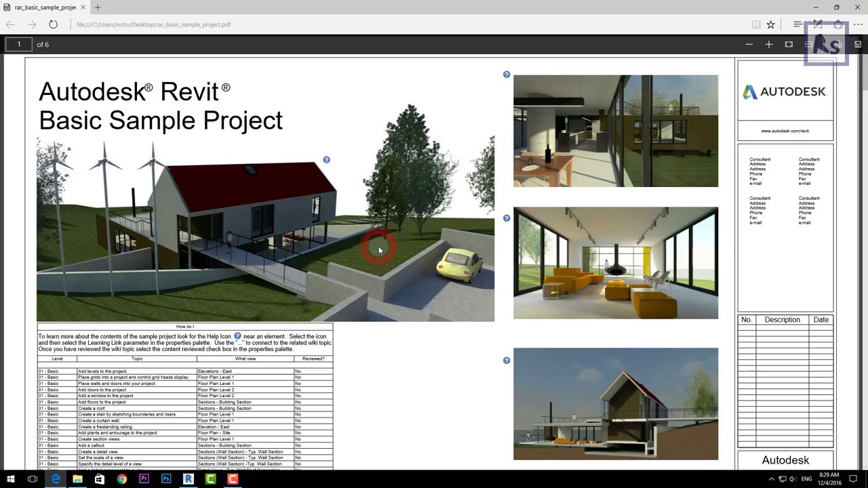Click the help icon beside living room render
Viewport: 868px width, 488px height.
(x=507, y=218)
